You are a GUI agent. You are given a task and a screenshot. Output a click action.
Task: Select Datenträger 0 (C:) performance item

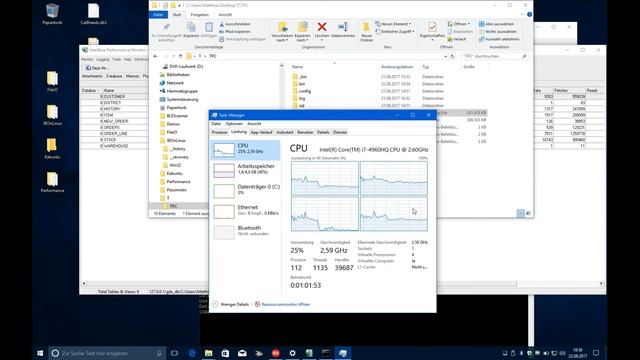(x=245, y=190)
